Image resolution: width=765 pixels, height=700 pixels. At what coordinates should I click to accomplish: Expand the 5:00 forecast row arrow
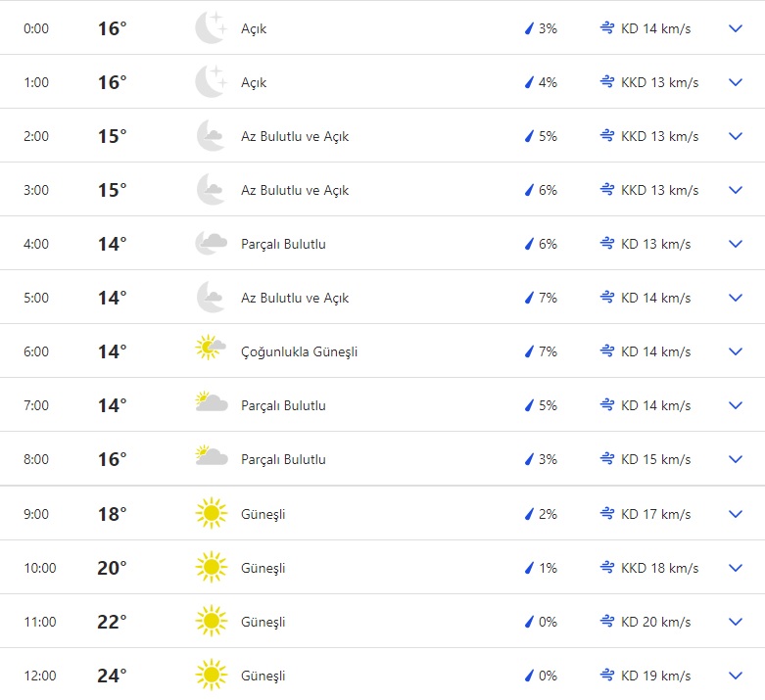[x=737, y=298]
